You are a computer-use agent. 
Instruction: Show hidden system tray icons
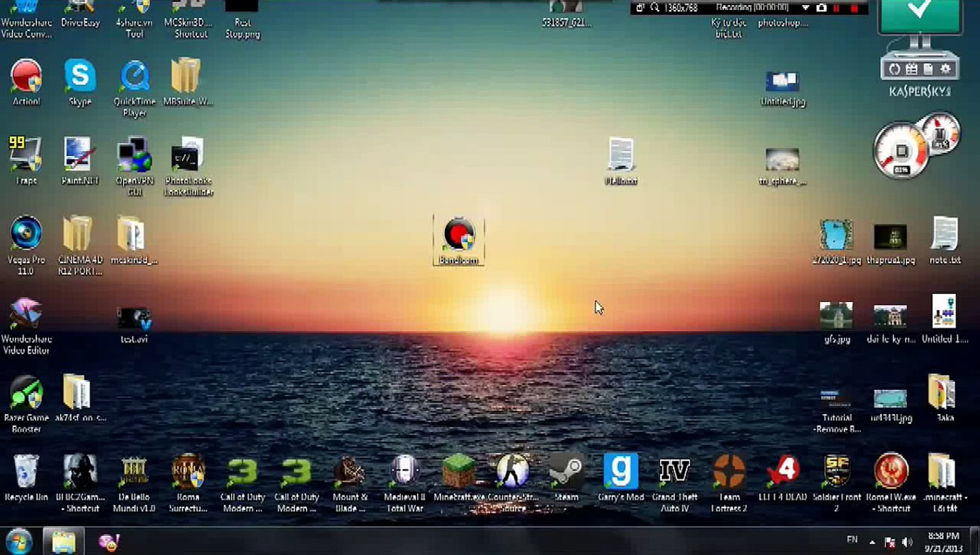(x=872, y=542)
